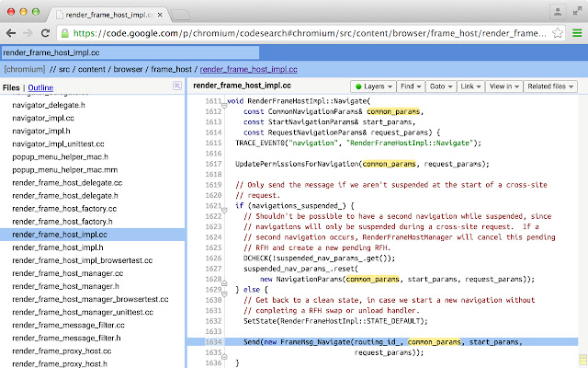This screenshot has width=588, height=368.
Task: Bookmark page using the star icon
Action: pos(558,33)
